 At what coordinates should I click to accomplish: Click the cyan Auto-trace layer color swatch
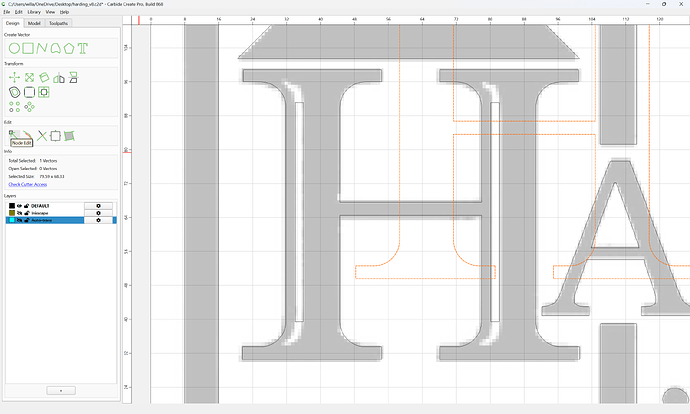point(12,220)
